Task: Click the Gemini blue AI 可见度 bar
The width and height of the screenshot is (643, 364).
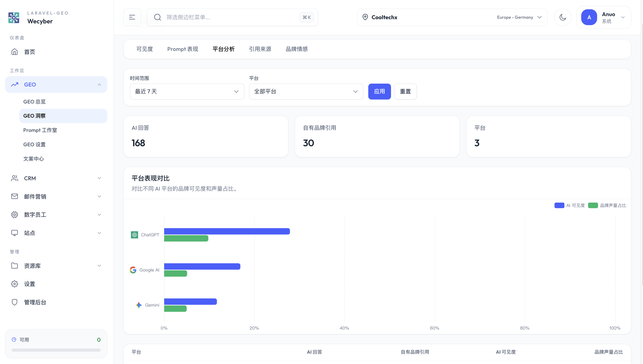Action: (x=190, y=302)
